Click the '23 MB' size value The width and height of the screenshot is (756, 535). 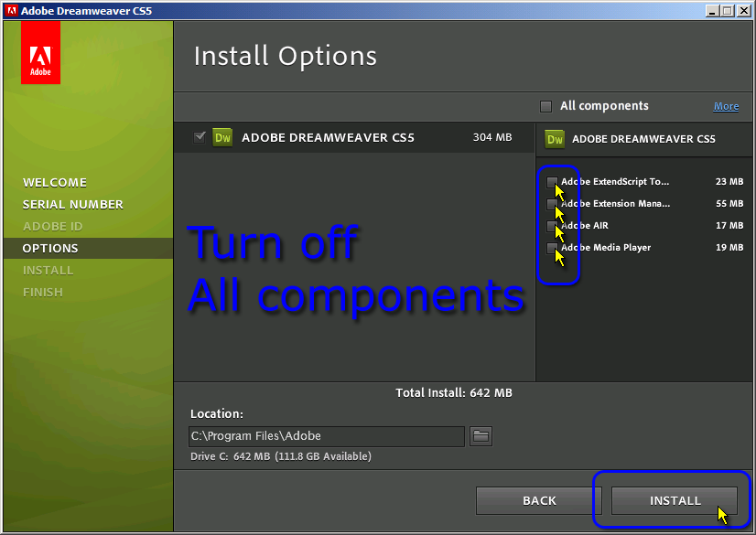[729, 182]
